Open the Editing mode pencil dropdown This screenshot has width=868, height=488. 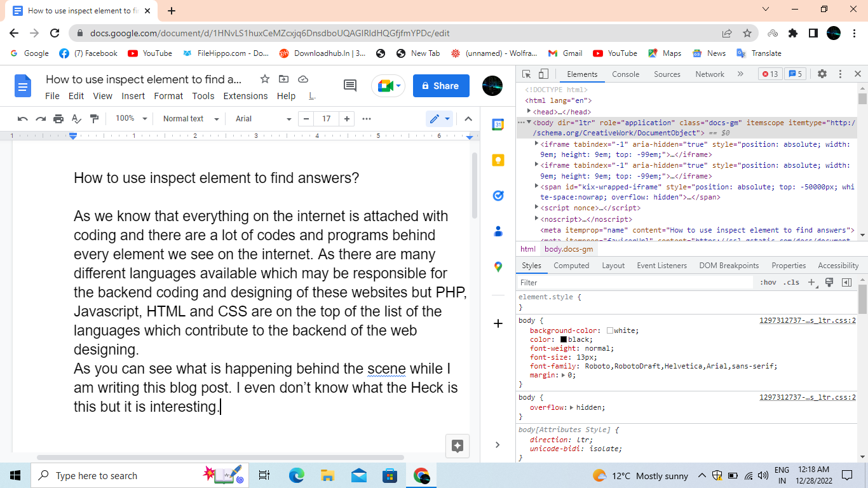(x=440, y=119)
